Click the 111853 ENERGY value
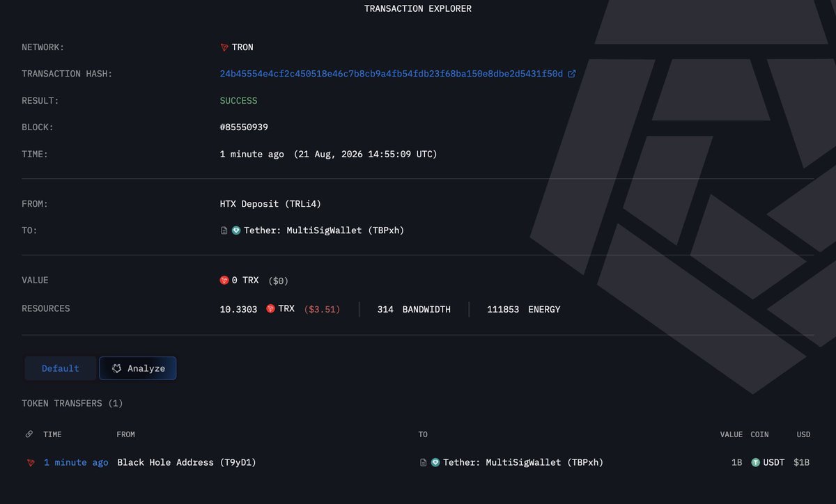836x504 pixels. [523, 309]
